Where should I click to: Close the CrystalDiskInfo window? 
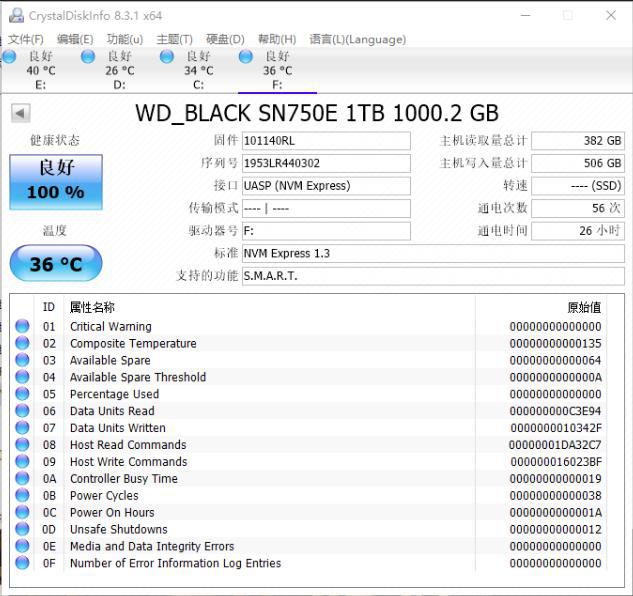coord(611,15)
